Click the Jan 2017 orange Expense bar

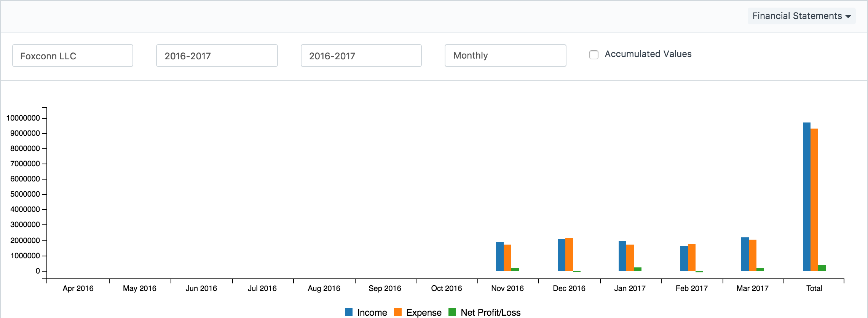click(630, 258)
